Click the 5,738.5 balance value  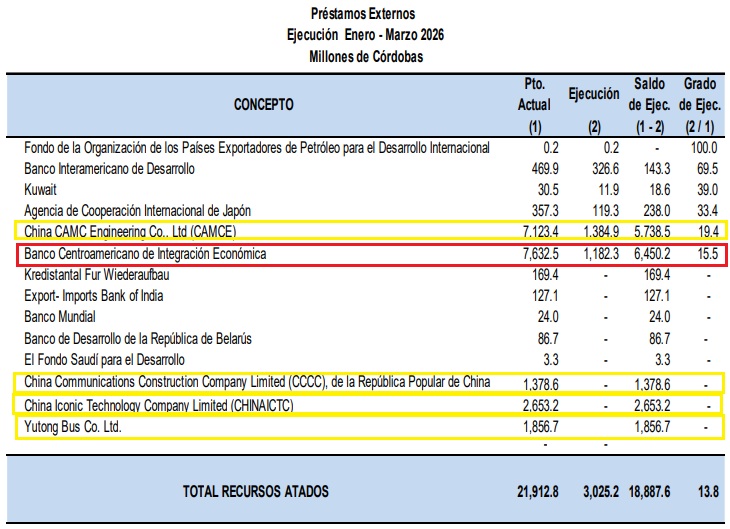point(652,231)
